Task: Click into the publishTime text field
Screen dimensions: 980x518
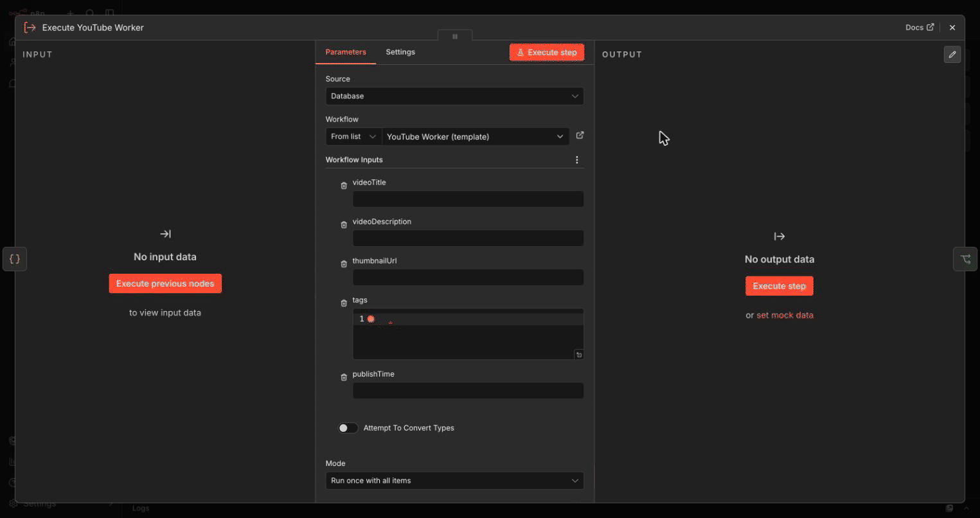Action: point(468,391)
